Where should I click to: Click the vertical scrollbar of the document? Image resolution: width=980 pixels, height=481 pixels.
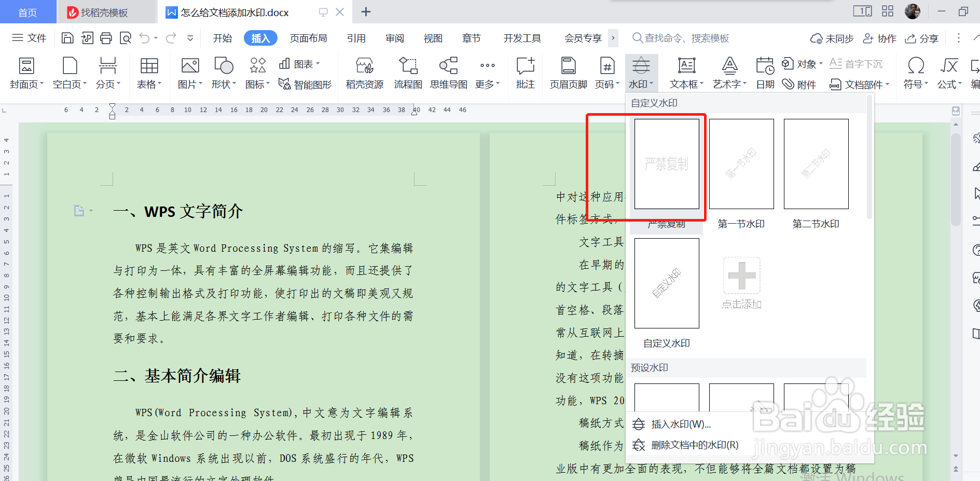click(x=956, y=180)
